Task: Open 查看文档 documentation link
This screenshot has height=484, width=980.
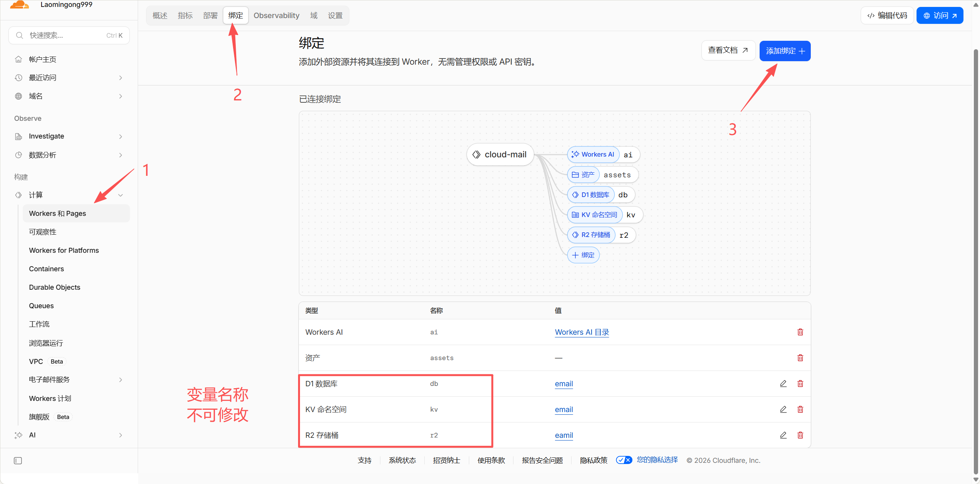Action: (728, 50)
